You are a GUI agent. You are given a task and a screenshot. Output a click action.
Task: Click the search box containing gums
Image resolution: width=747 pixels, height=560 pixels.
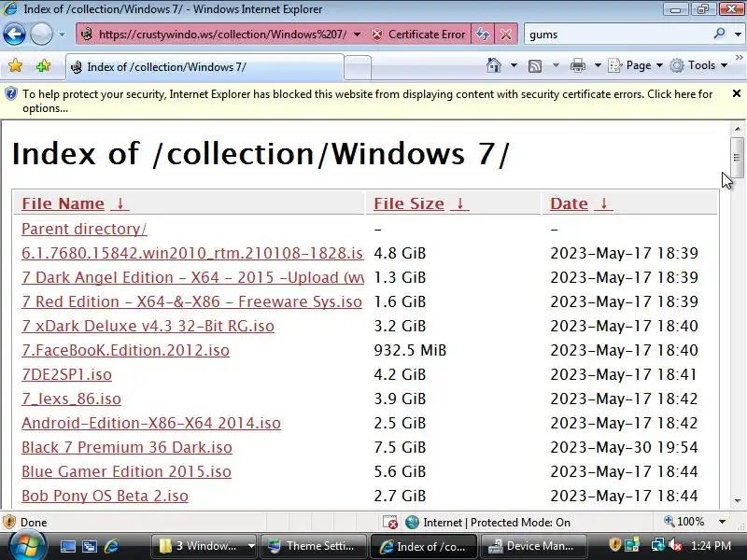pos(617,35)
